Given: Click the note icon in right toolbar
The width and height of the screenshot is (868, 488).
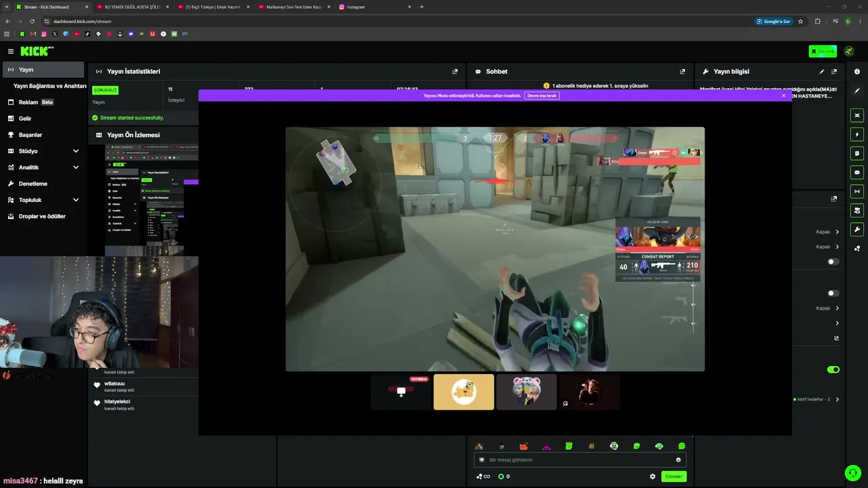Looking at the screenshot, I should 857,153.
